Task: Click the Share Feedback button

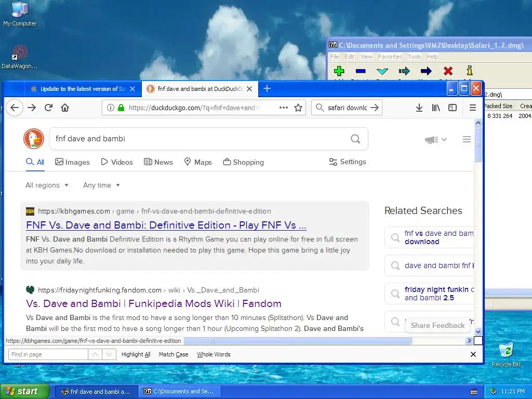Action: point(437,325)
